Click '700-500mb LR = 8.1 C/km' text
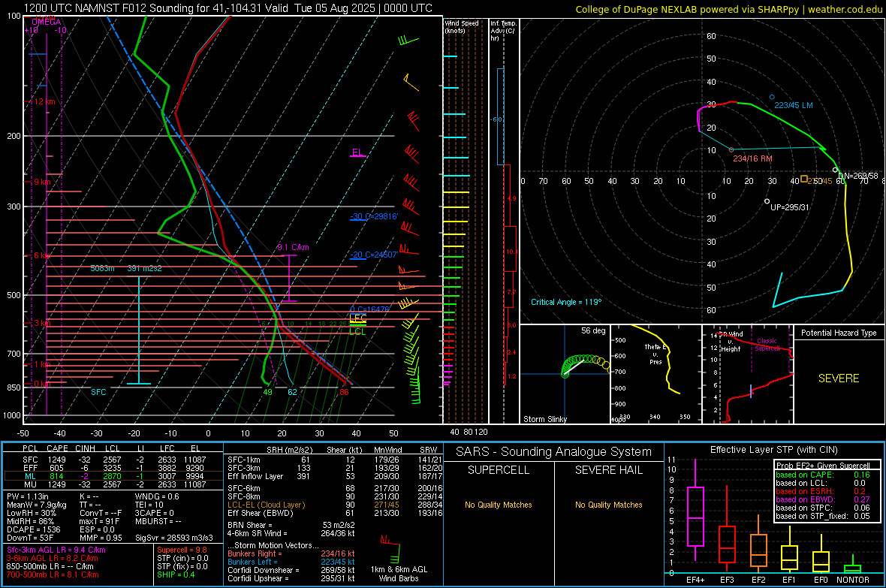886x588 pixels. 53,574
